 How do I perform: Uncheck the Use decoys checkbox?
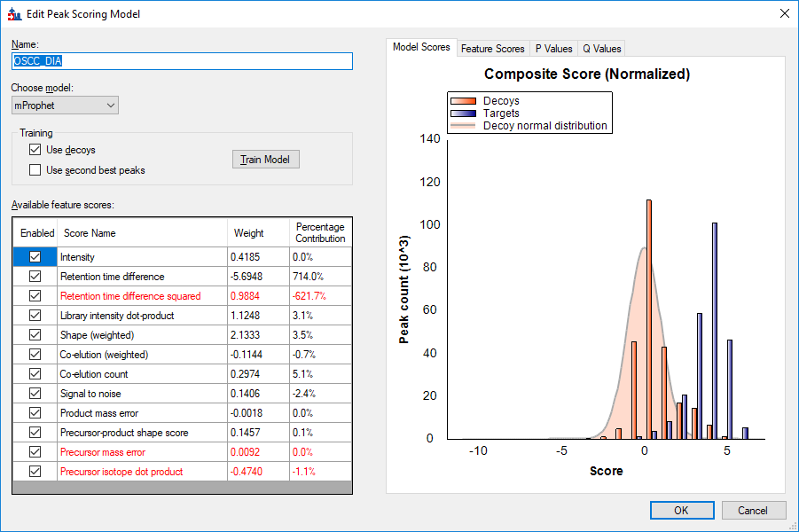[35, 150]
